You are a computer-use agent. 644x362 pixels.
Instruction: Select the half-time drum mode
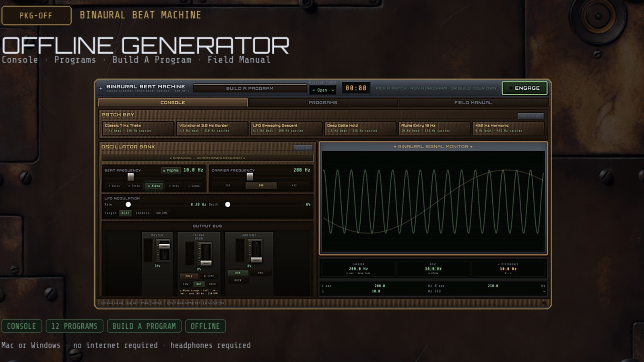point(209,276)
